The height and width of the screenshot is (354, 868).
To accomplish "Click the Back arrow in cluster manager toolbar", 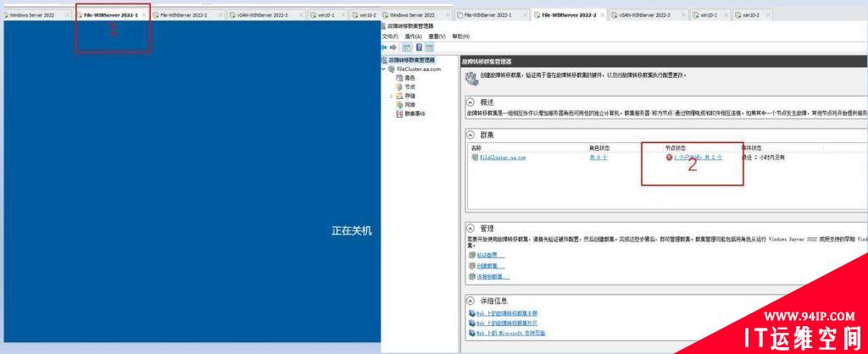I will (384, 47).
